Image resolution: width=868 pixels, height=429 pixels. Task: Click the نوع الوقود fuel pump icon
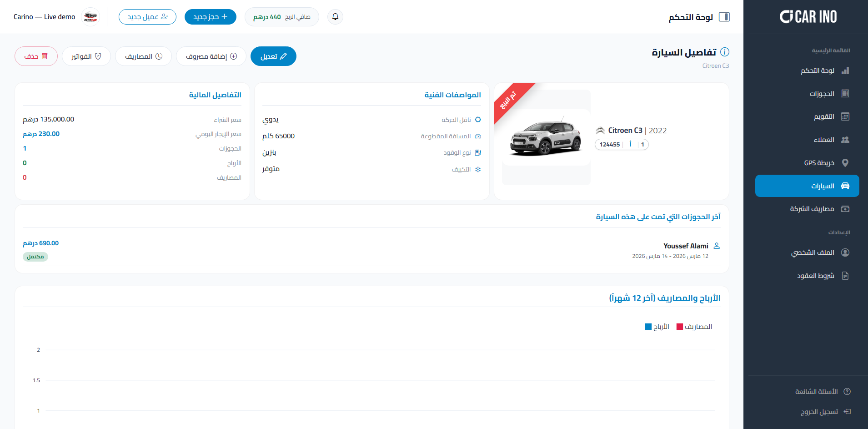point(478,153)
